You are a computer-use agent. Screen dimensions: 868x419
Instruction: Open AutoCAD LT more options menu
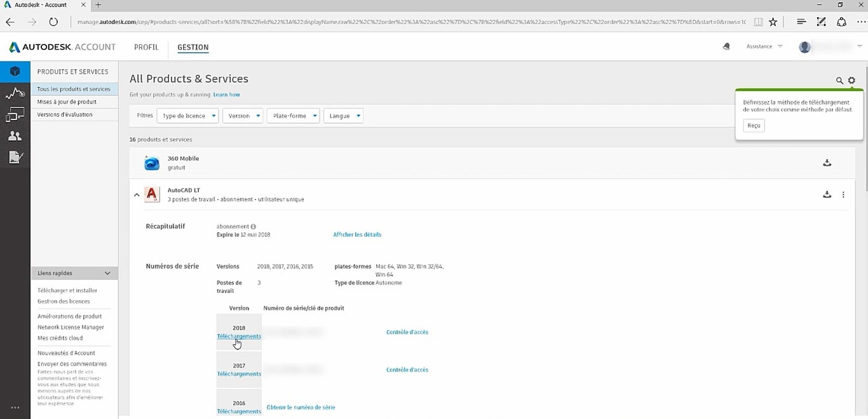pyautogui.click(x=843, y=194)
